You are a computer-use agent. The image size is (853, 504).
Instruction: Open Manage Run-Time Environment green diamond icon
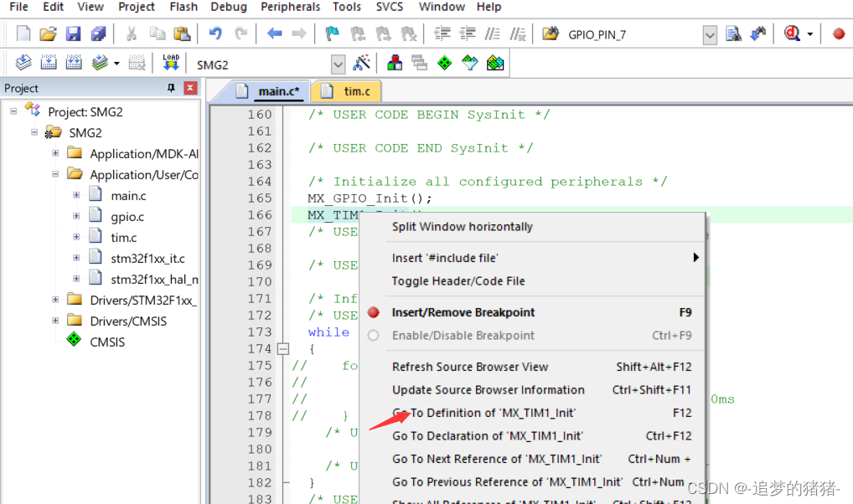pos(444,63)
